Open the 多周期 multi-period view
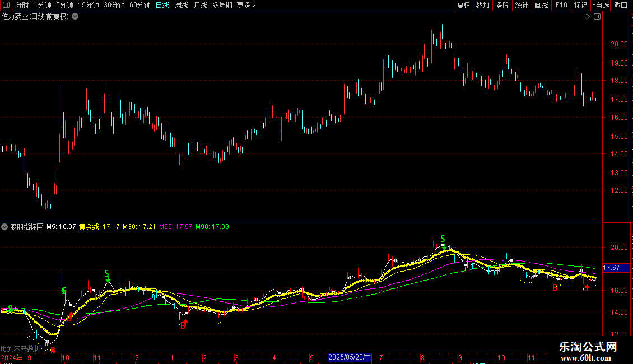Image resolution: width=633 pixels, height=364 pixels. (x=222, y=5)
